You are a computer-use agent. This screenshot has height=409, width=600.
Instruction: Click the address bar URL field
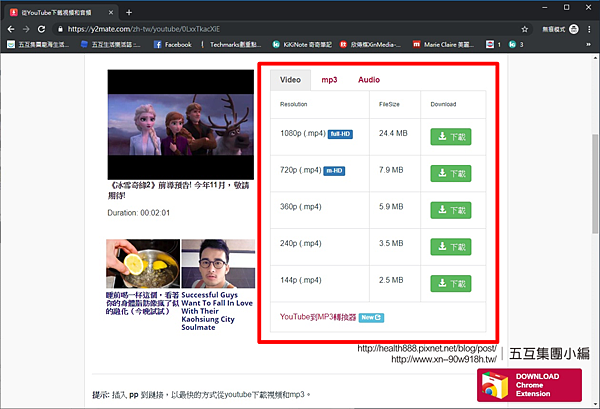coord(291,29)
